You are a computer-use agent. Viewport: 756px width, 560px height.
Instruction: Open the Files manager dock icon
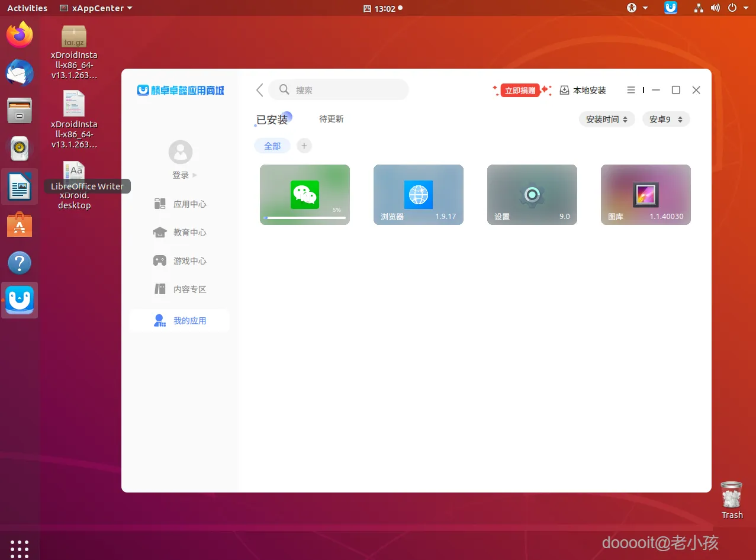click(x=20, y=111)
